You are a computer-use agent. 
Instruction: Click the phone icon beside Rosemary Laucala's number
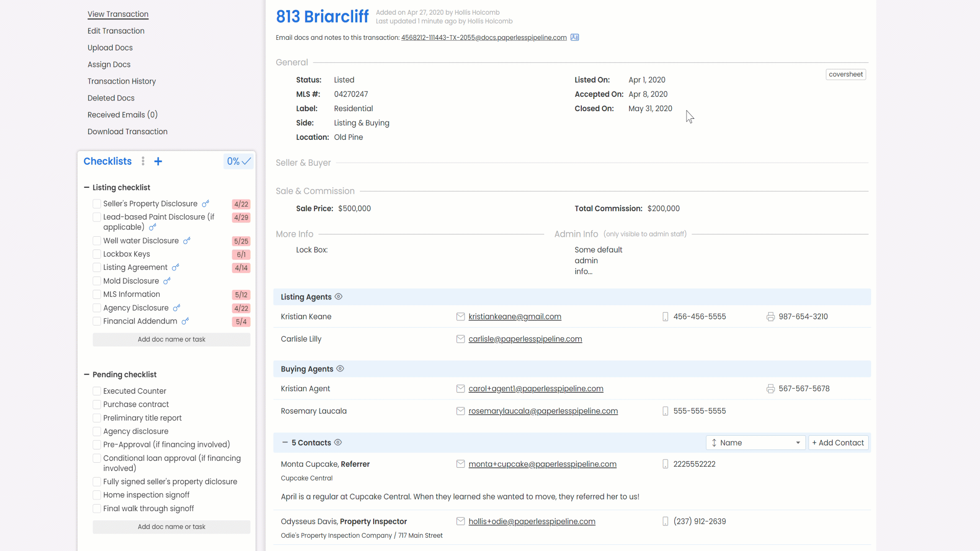point(665,411)
